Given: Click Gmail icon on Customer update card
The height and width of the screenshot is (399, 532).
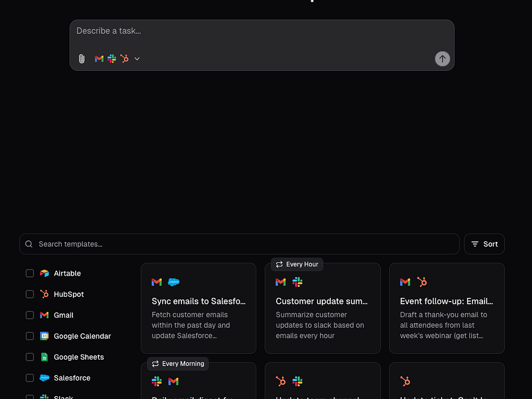Looking at the screenshot, I should tap(280, 282).
